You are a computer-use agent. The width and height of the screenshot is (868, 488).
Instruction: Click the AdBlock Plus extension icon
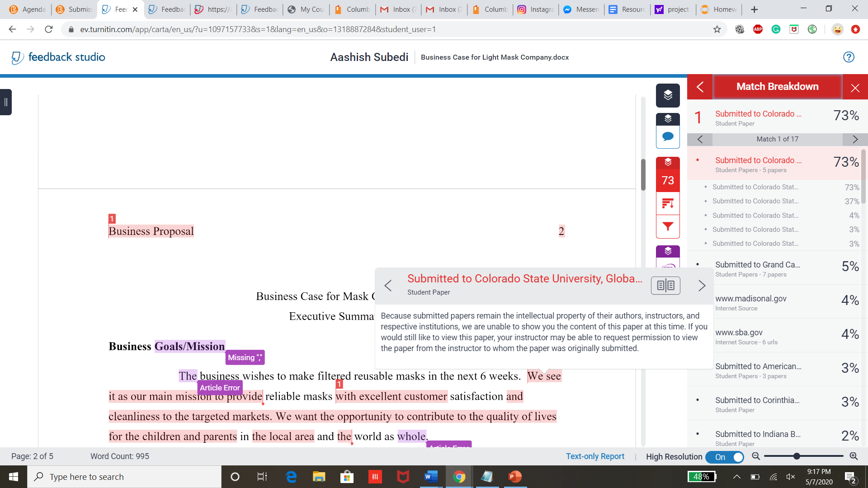[x=758, y=29]
